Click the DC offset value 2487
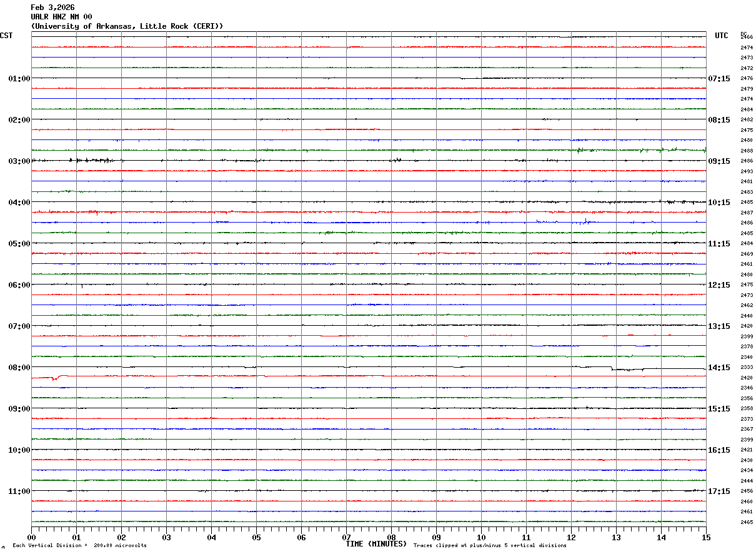The image size is (756, 554). (x=747, y=213)
